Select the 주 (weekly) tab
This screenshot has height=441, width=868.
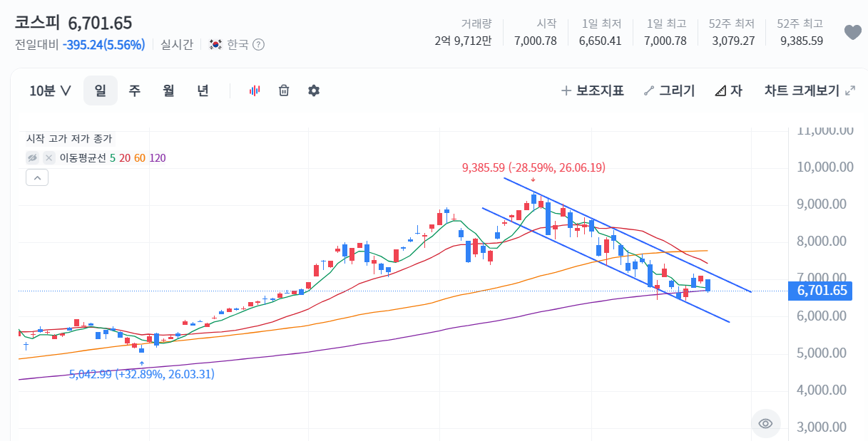pos(134,90)
